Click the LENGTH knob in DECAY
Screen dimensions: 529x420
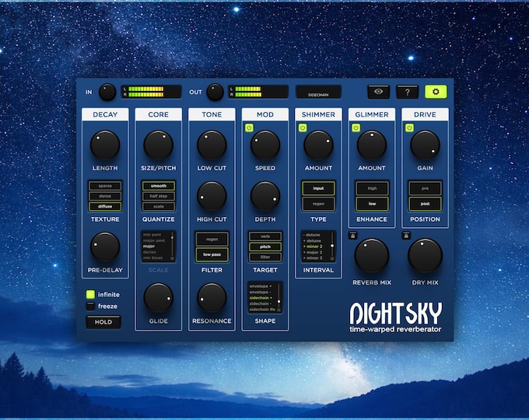click(105, 145)
